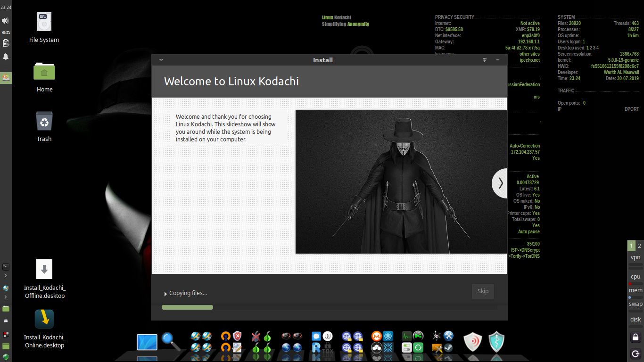
Task: Open the orange crossed tools dock icon
Action: coord(437,348)
